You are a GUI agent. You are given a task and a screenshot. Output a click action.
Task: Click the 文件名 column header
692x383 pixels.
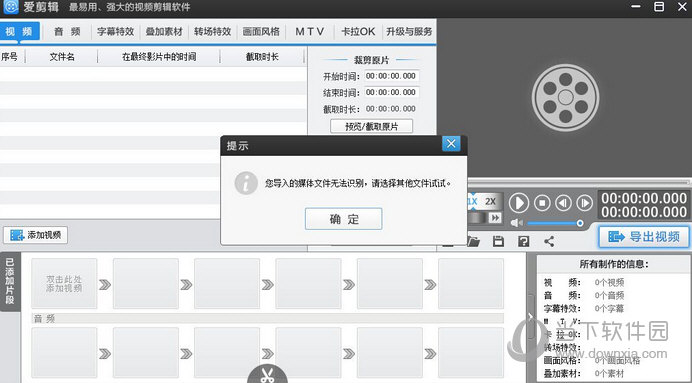coord(62,57)
